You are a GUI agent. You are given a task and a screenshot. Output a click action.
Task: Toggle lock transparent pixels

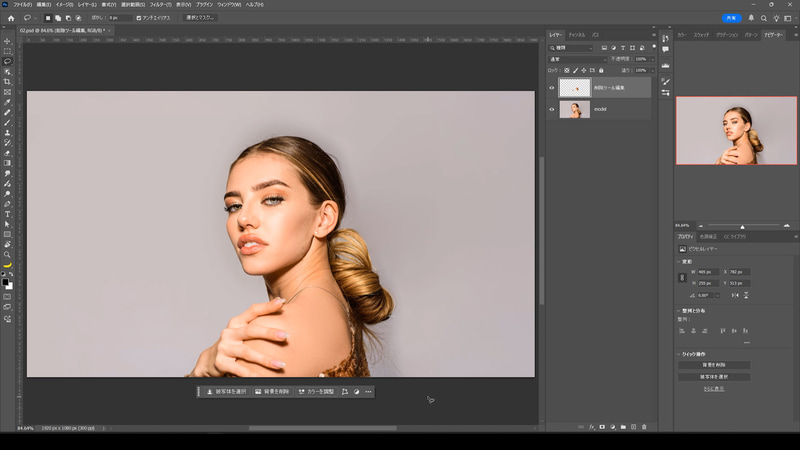(567, 70)
